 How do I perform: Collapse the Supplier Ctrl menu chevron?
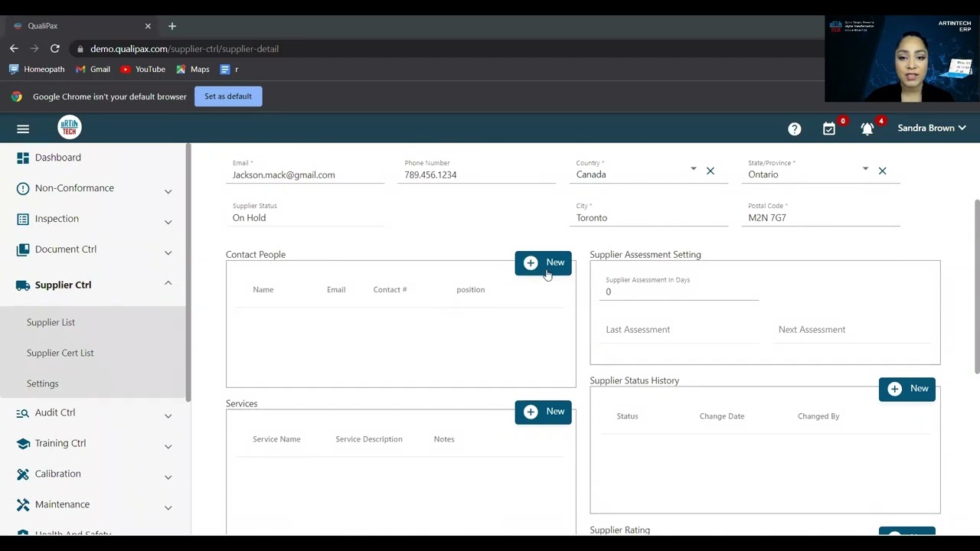[x=168, y=283]
